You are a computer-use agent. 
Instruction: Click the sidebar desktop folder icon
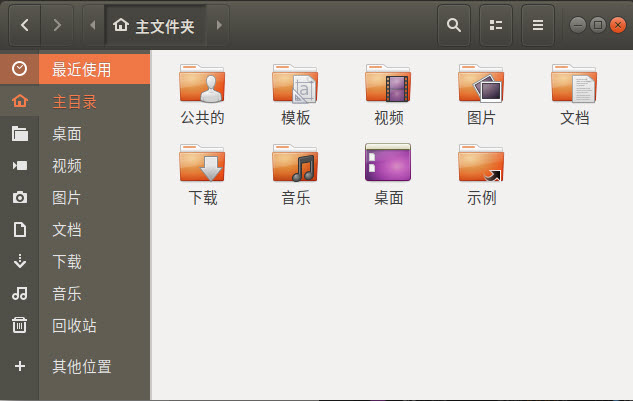(x=20, y=134)
